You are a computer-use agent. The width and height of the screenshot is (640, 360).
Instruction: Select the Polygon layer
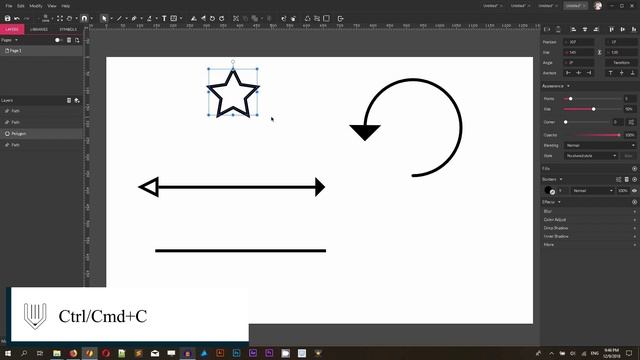click(x=41, y=133)
